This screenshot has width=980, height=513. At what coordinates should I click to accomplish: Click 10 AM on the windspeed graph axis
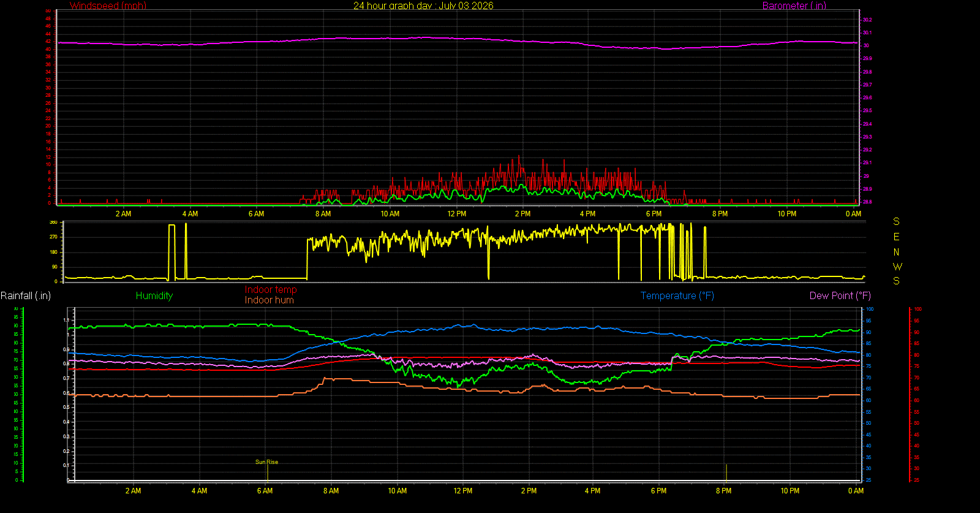pyautogui.click(x=390, y=214)
